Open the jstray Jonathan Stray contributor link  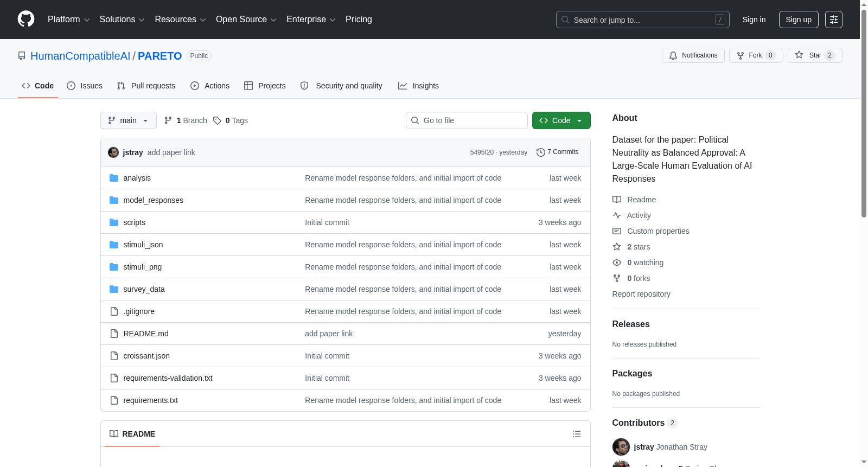(671, 447)
